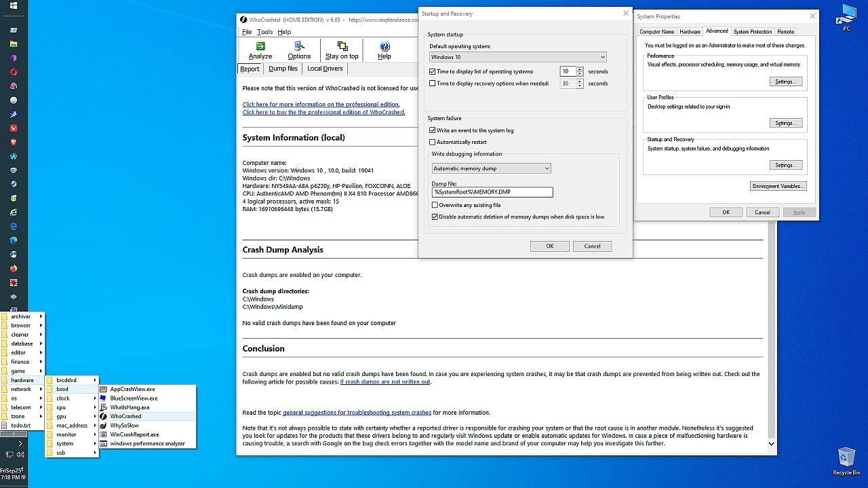Image resolution: width=868 pixels, height=488 pixels.
Task: Switch to the Hardware tab in System Properties
Action: tap(690, 32)
